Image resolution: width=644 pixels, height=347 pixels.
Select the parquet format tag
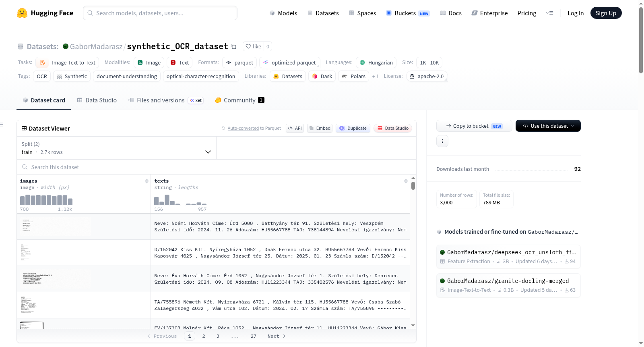pyautogui.click(x=239, y=62)
